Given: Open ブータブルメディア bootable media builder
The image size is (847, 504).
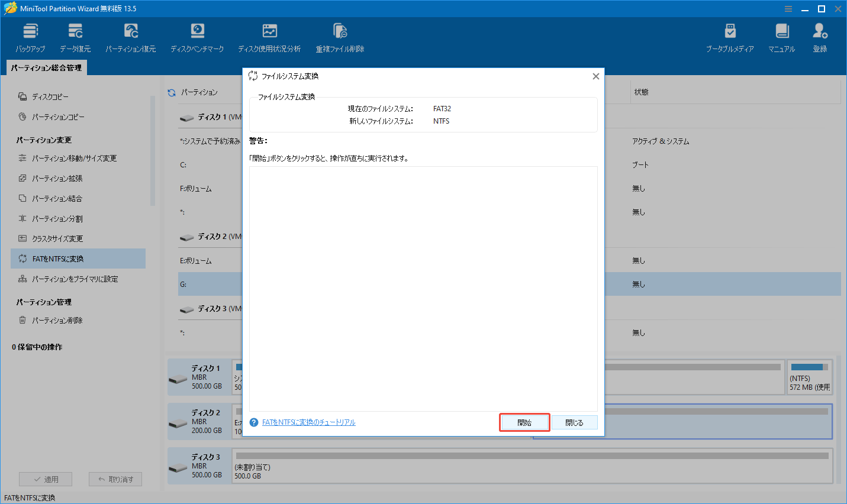Looking at the screenshot, I should tap(730, 37).
